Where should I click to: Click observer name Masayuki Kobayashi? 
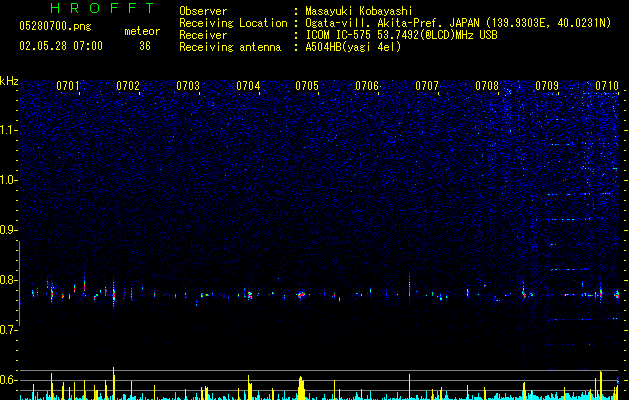click(x=359, y=11)
